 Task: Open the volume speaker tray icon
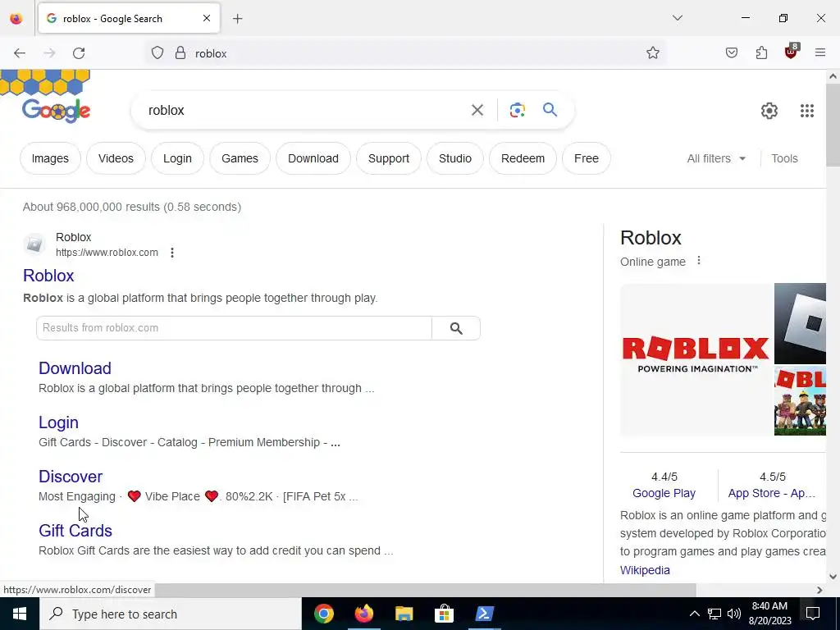pos(734,614)
